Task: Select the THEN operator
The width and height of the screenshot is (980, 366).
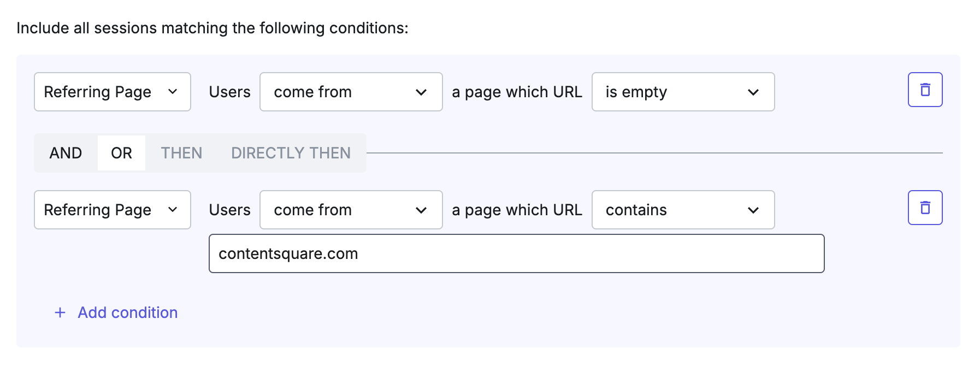Action: click(x=181, y=153)
